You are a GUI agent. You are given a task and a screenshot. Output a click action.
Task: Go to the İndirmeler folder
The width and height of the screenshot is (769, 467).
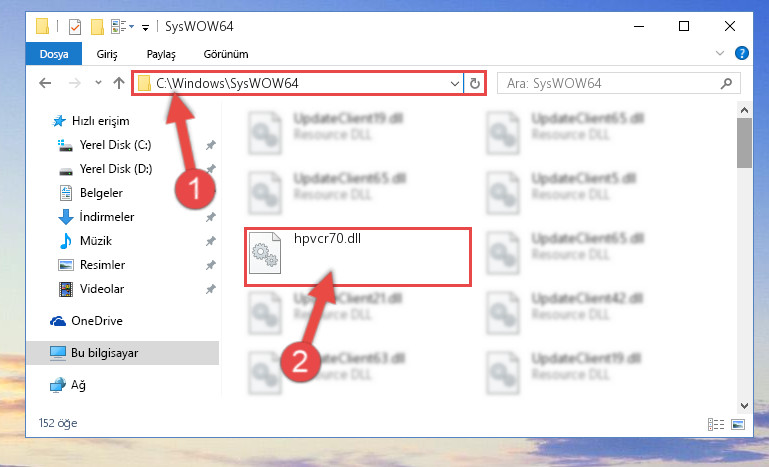pos(106,216)
